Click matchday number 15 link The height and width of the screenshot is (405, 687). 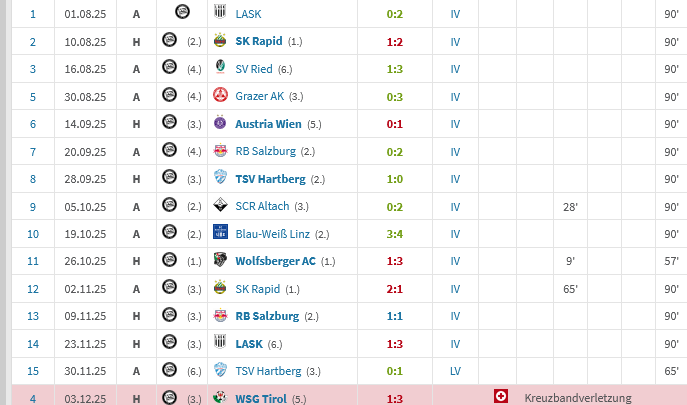click(32, 371)
